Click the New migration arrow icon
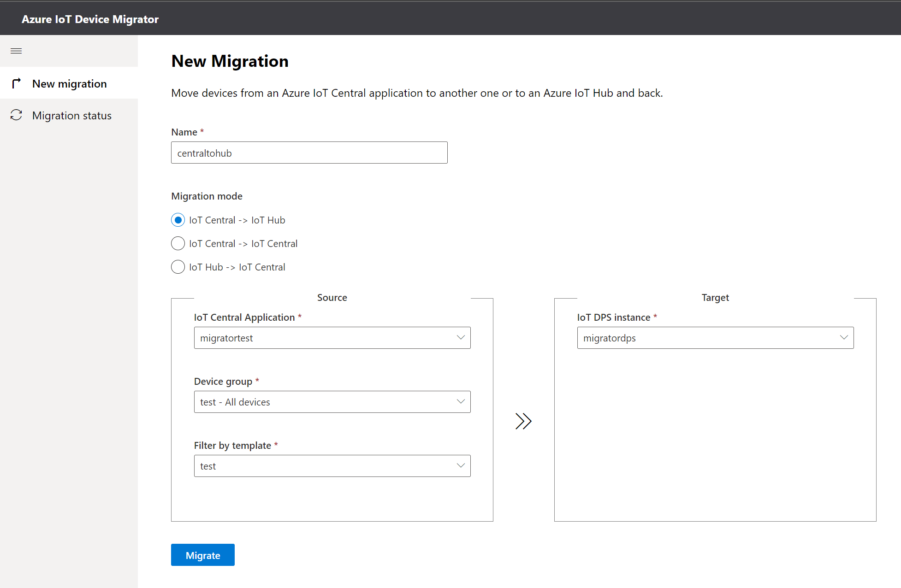This screenshot has width=901, height=588. 17,83
